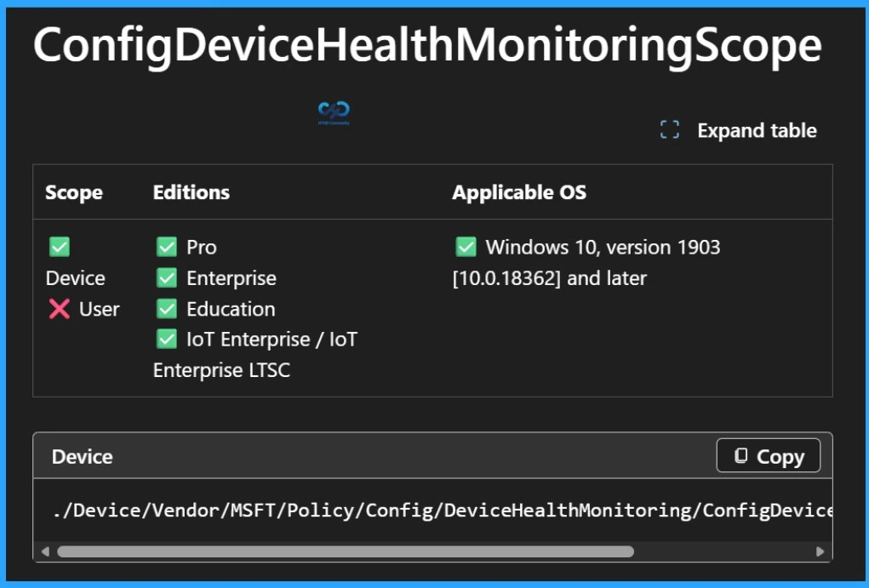Click the red cross beside User

click(60, 309)
